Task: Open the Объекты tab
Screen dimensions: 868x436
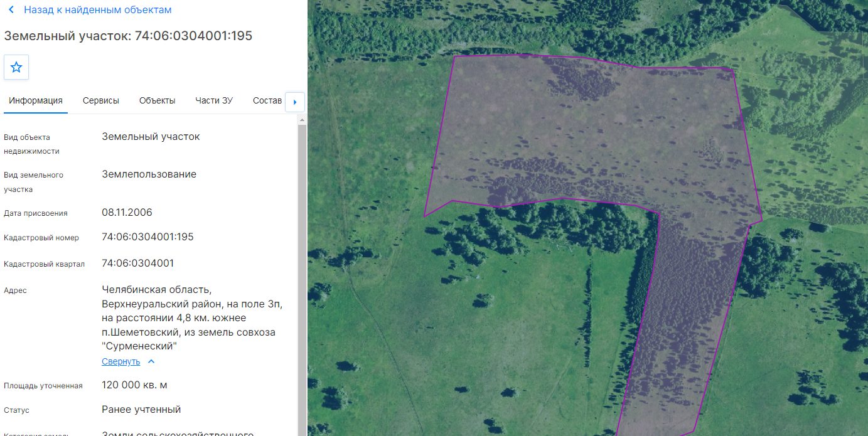Action: [x=157, y=100]
